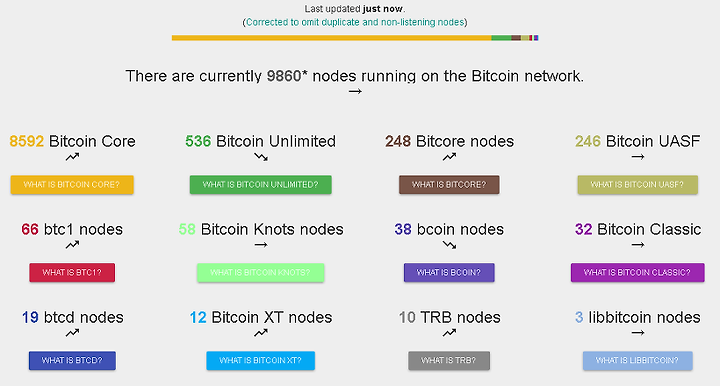Image resolution: width=720 pixels, height=386 pixels.
Task: Follow the corrected duplicate nodes link
Action: [355, 22]
